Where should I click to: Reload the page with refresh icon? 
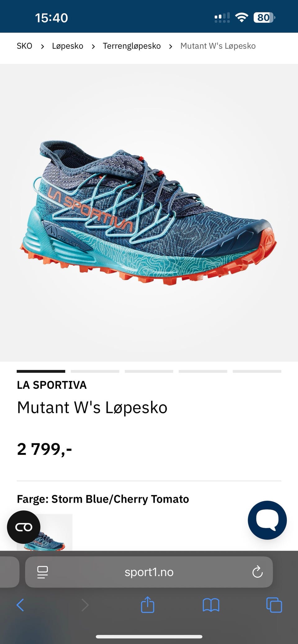pos(257,572)
